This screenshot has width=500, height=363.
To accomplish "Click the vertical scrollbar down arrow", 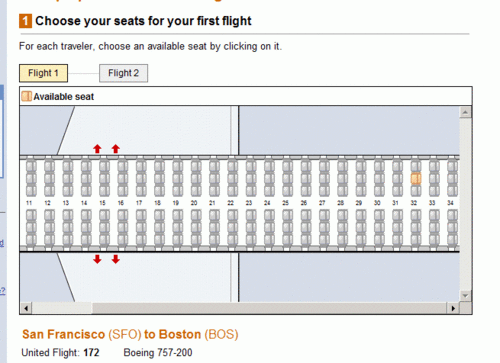I will coord(465,295).
